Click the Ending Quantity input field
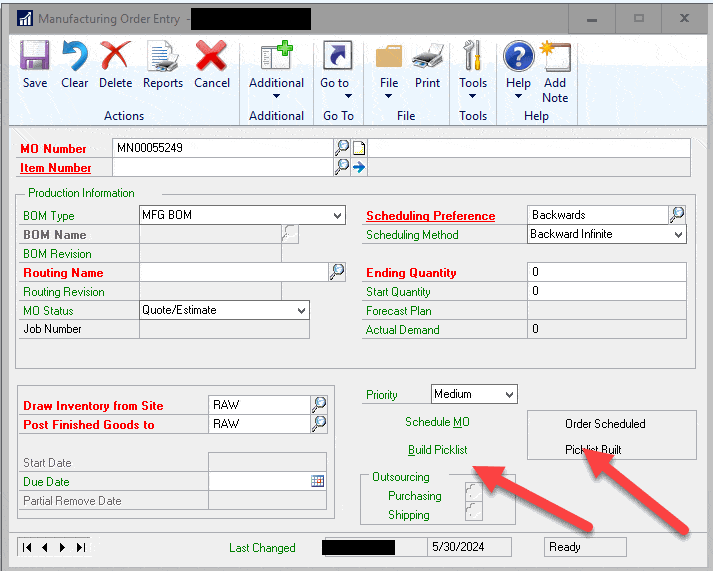The image size is (713, 571). (x=606, y=272)
